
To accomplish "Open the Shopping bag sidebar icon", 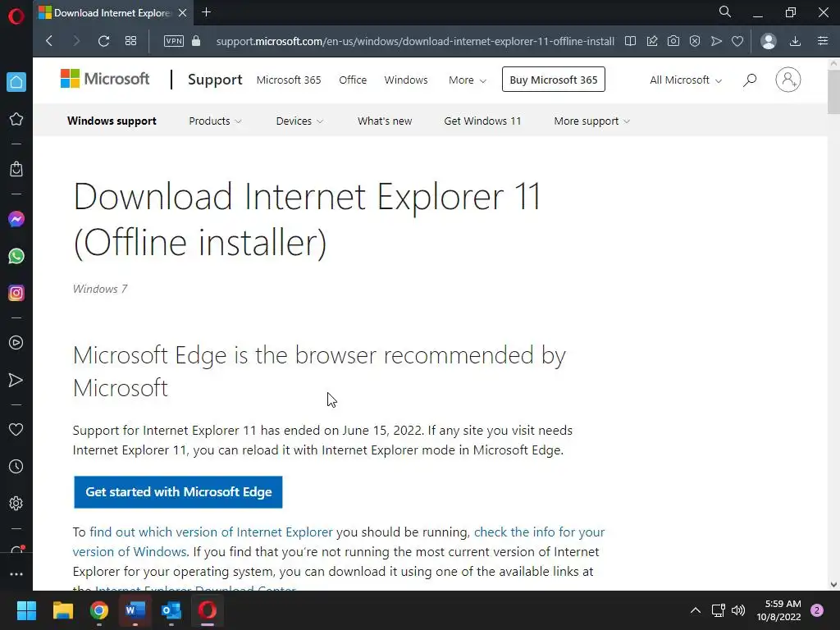I will point(16,169).
